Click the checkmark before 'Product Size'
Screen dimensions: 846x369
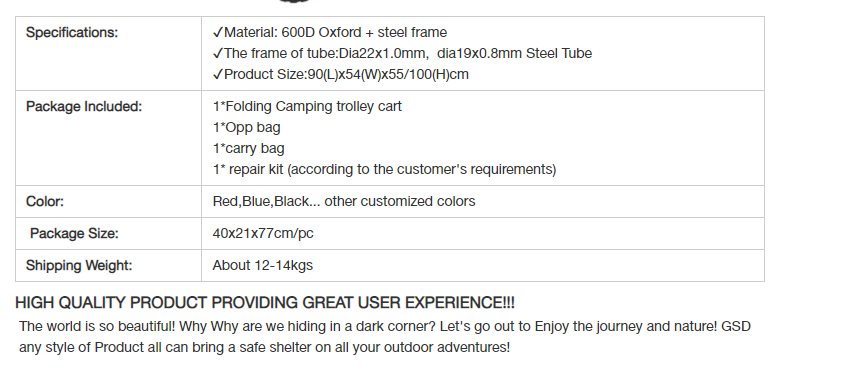(218, 74)
